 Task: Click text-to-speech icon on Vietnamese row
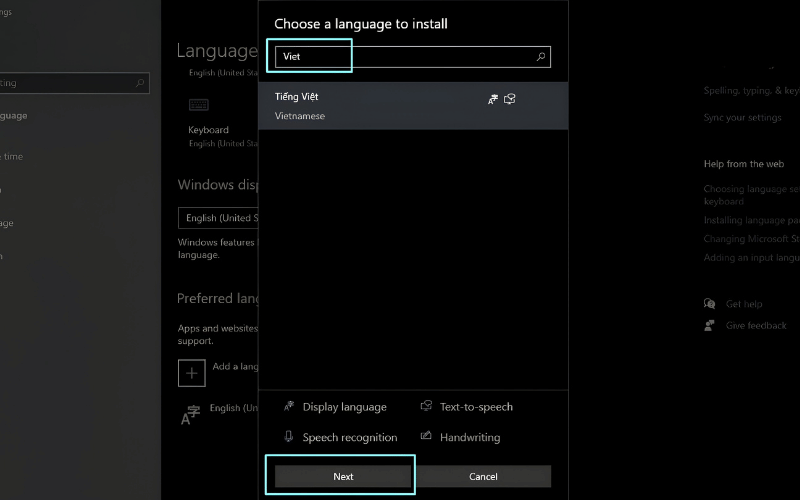[510, 99]
